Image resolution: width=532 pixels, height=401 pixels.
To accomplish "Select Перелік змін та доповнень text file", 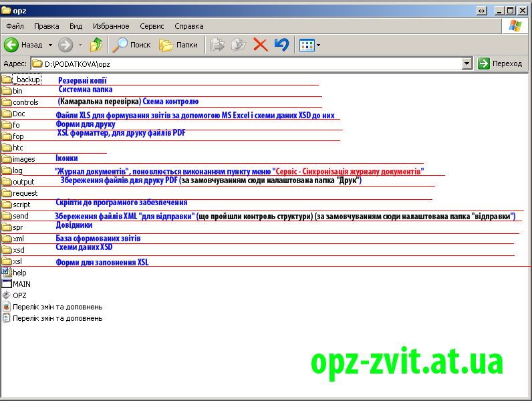I will [x=52, y=318].
